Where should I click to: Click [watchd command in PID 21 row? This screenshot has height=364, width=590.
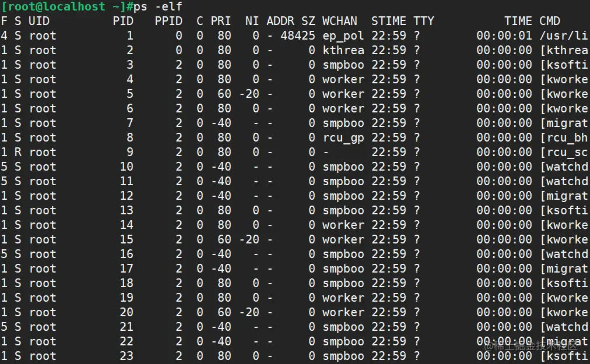pos(564,327)
